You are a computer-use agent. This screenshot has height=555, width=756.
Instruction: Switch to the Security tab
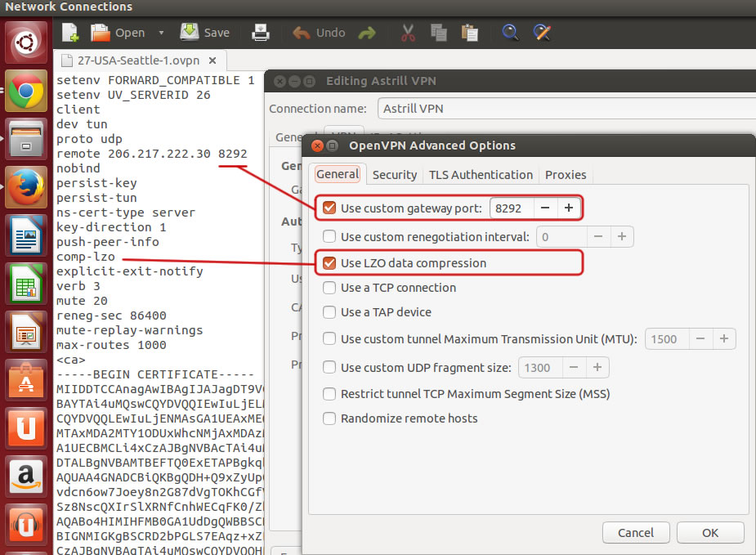[x=395, y=175]
